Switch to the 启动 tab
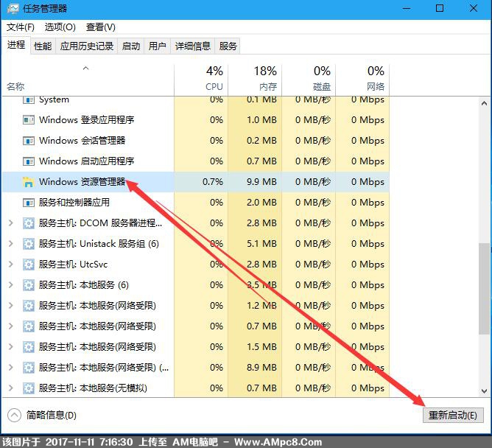The width and height of the screenshot is (492, 448). click(x=131, y=46)
